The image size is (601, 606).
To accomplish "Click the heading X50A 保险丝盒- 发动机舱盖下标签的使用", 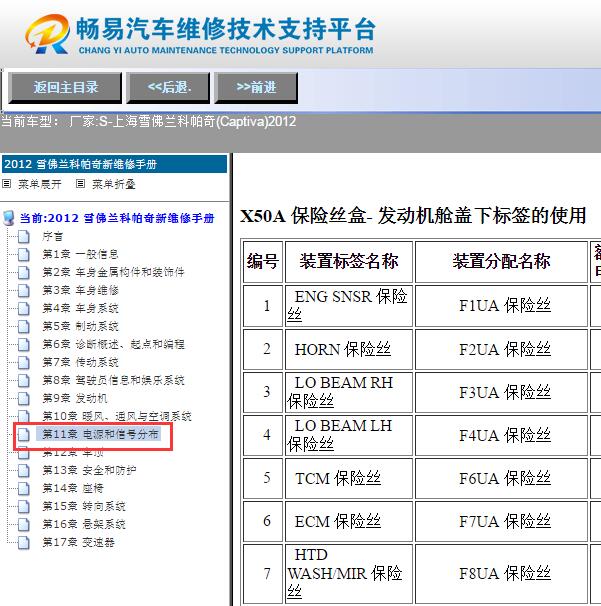I will (413, 216).
